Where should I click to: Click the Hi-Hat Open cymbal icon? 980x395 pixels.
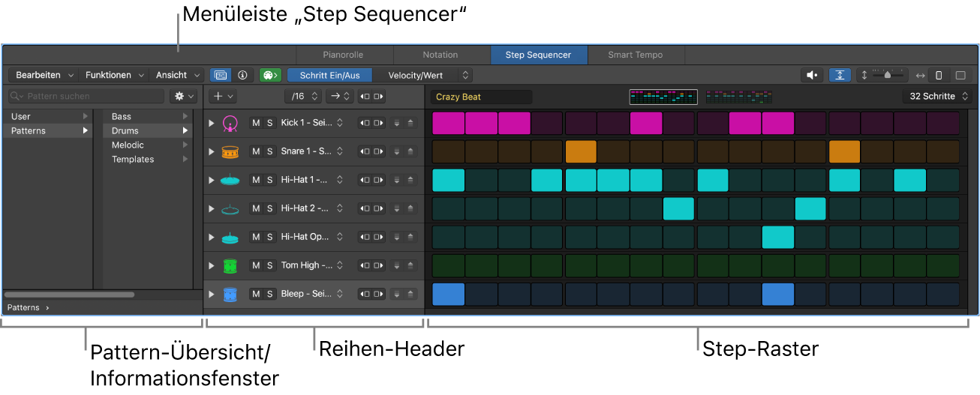point(230,237)
